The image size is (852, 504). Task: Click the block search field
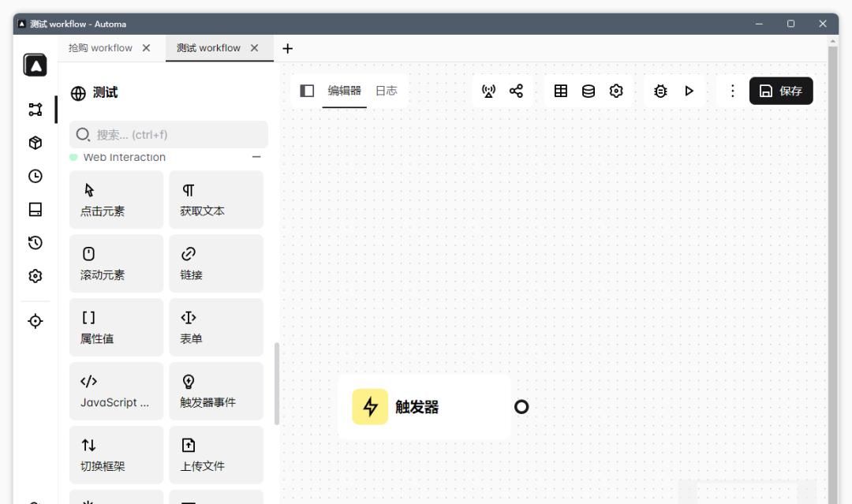tap(168, 134)
